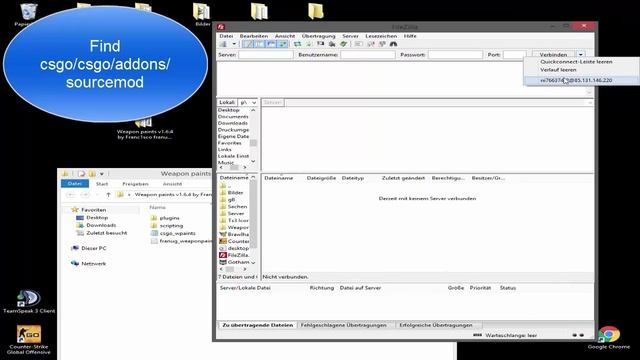Switch to Zu übertragende Dateien tab
The height and width of the screenshot is (360, 640).
(x=258, y=325)
